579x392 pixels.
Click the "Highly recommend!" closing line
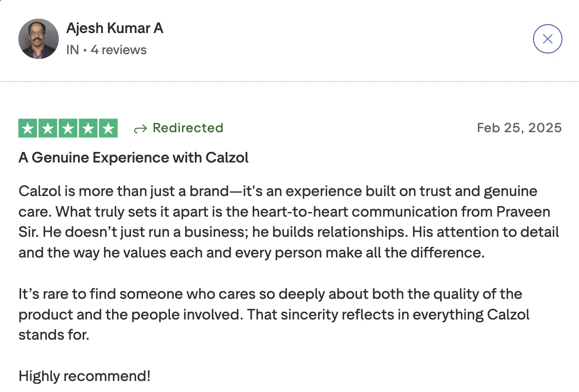pyautogui.click(x=85, y=376)
